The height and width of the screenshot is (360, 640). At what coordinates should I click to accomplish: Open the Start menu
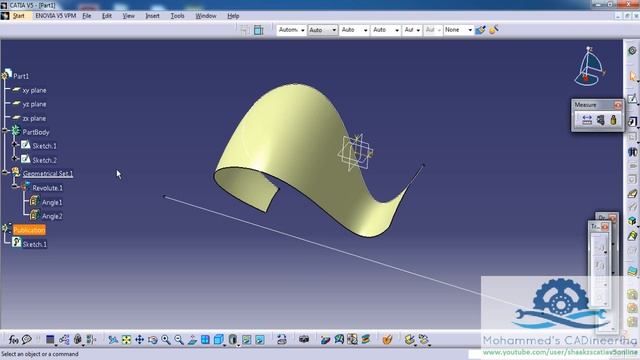[x=18, y=16]
